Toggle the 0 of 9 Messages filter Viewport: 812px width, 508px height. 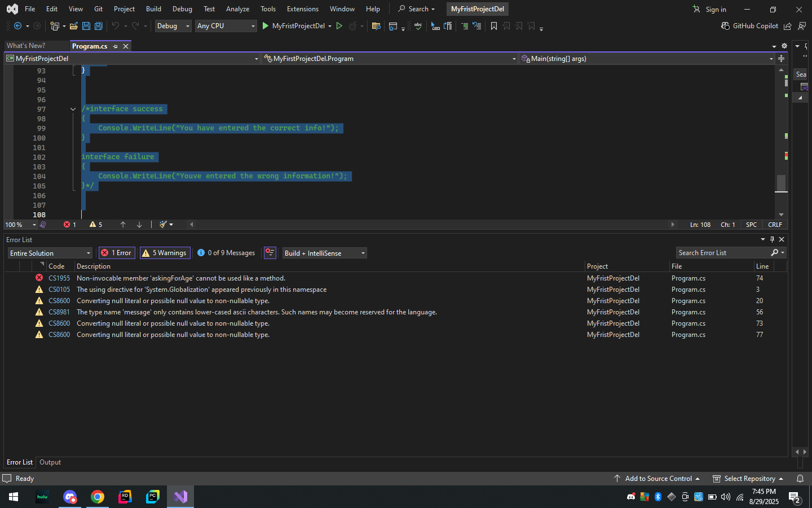(226, 253)
